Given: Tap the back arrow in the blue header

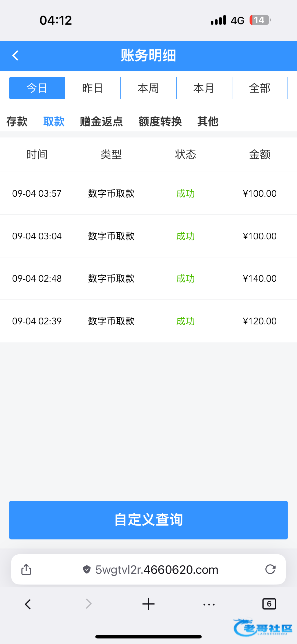Looking at the screenshot, I should click(16, 56).
